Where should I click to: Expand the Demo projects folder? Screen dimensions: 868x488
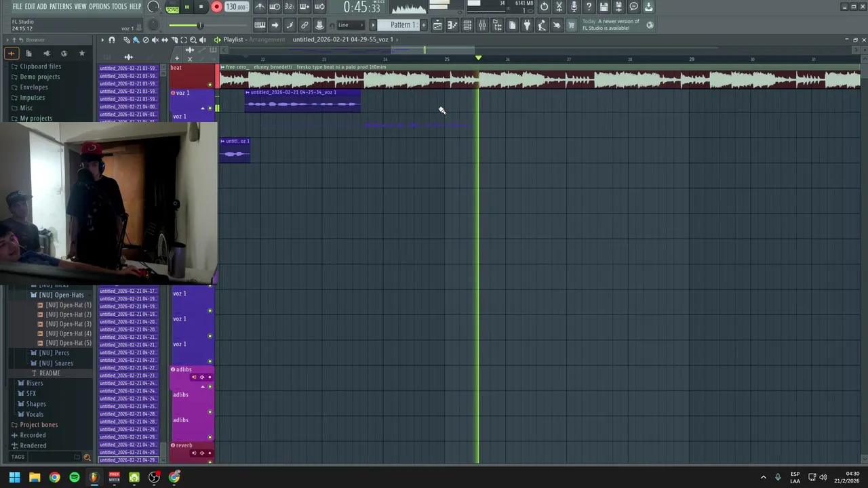[x=39, y=77]
